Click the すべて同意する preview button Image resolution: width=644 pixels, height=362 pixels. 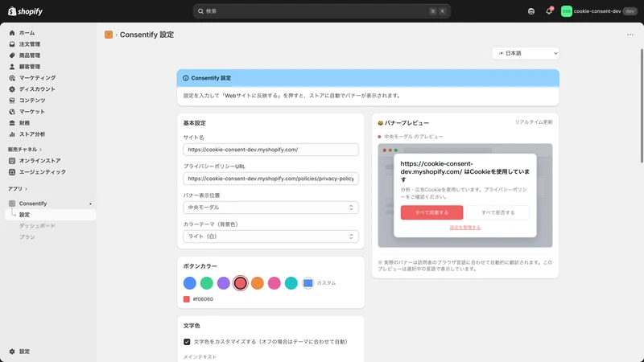431,212
